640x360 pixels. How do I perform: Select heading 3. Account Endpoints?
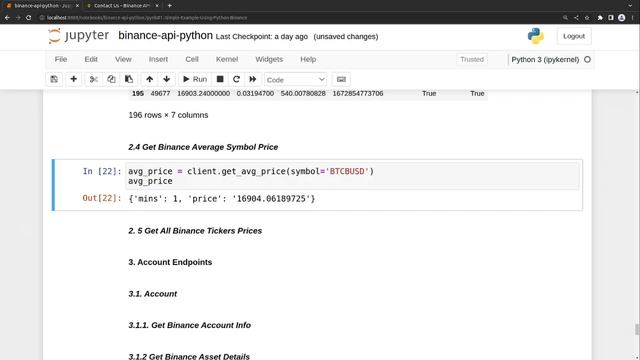click(x=170, y=262)
